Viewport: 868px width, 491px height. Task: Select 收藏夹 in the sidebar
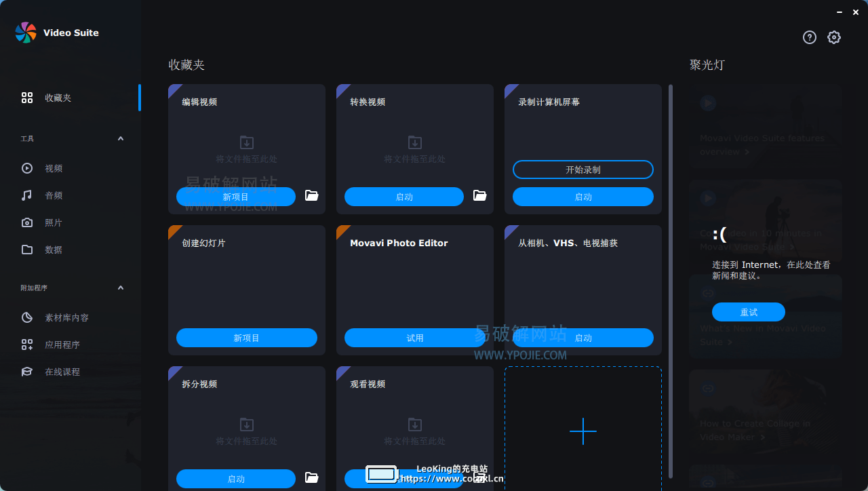click(x=71, y=98)
